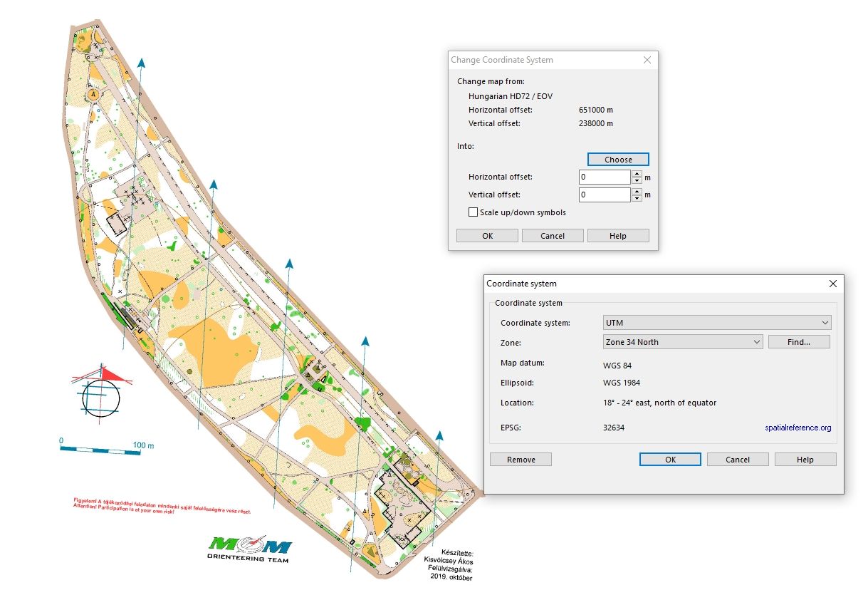Open the Coordinate system dropdown showing UTM
Image resolution: width=868 pixels, height=595 pixels.
(716, 323)
